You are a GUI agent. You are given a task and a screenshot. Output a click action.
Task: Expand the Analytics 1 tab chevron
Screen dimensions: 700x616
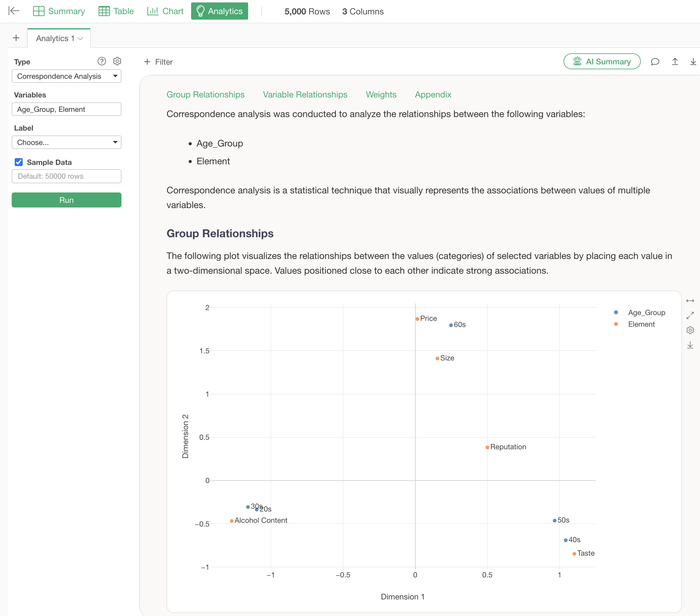[80, 39]
